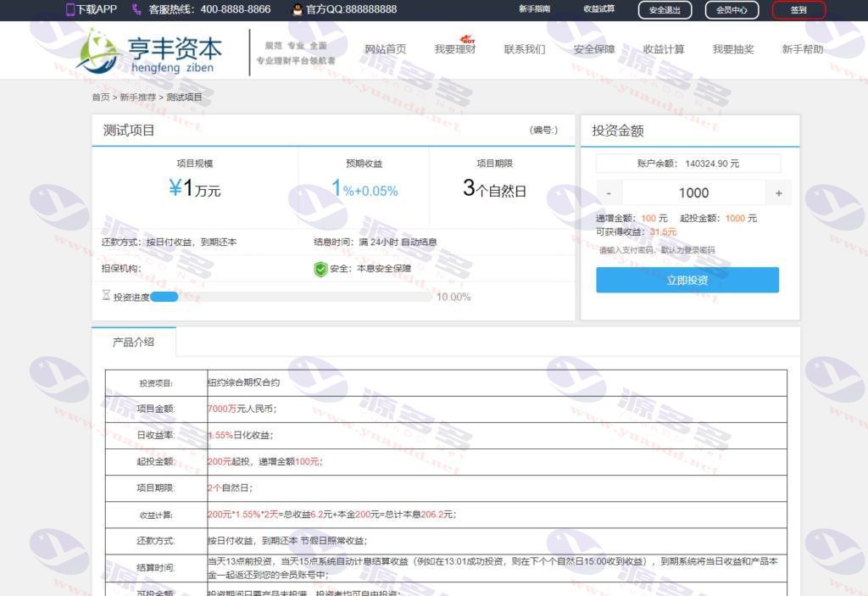This screenshot has height=596, width=868.
Task: Click the 1%+0.05% expected return value
Action: (x=364, y=188)
